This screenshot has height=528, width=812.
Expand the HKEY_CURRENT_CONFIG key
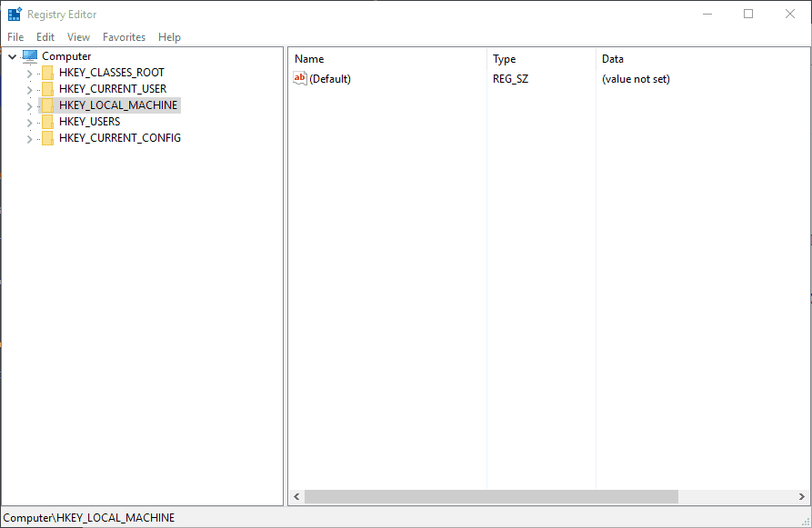(29, 139)
